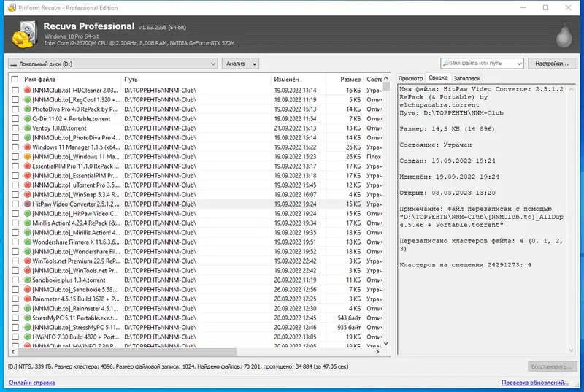Click the red status dot of WinTools.net Premium 22.9
Image resolution: width=584 pixels, height=392 pixels.
pyautogui.click(x=27, y=261)
